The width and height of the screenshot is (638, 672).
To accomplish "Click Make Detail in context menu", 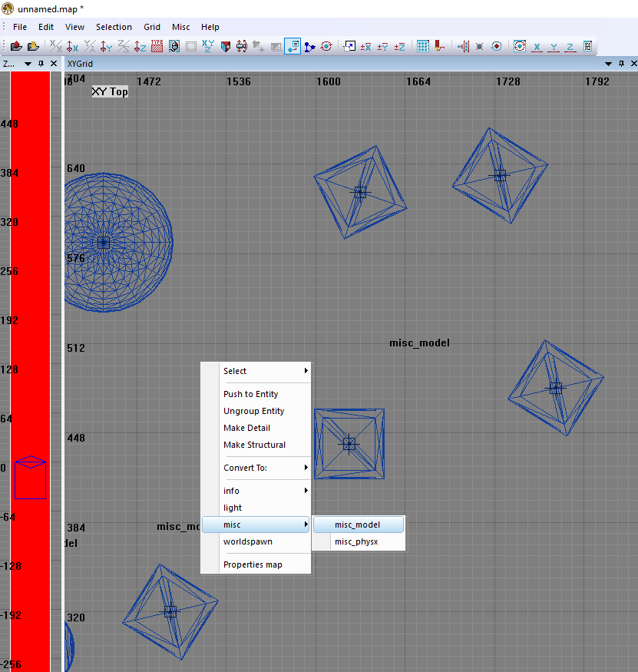I will [x=246, y=428].
